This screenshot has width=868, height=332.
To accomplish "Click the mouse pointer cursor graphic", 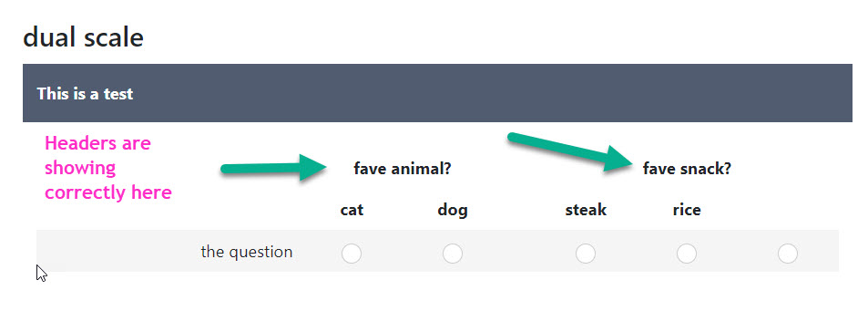I will coord(42,274).
